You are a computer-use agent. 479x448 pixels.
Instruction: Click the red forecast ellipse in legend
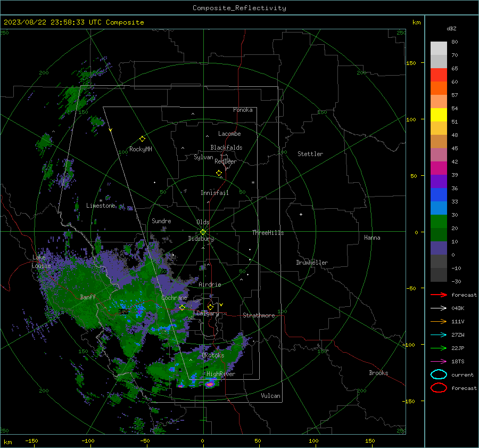(x=439, y=388)
